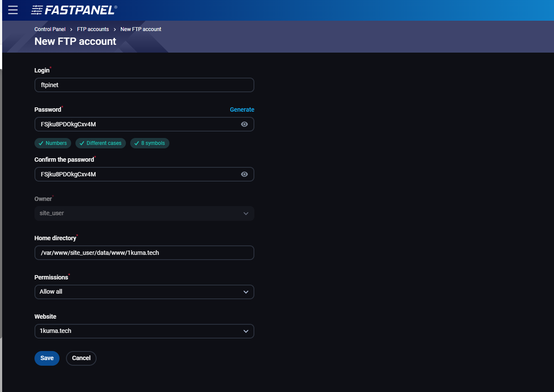
Task: Click the Login field label
Action: pyautogui.click(x=42, y=70)
